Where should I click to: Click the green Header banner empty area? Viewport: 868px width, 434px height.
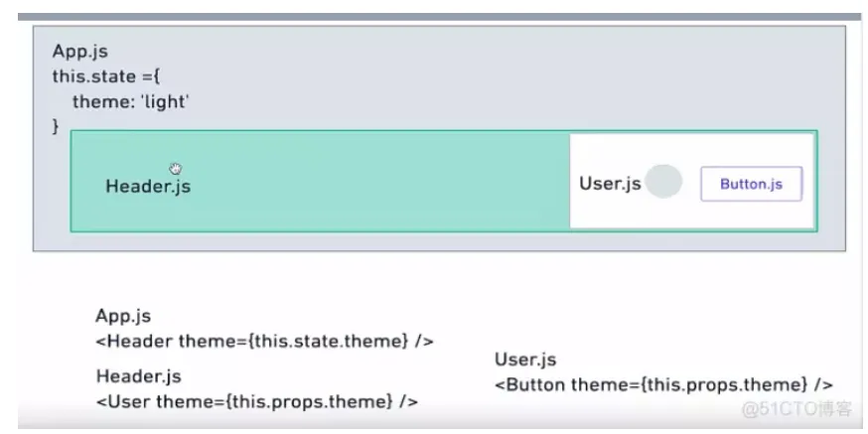(376, 181)
